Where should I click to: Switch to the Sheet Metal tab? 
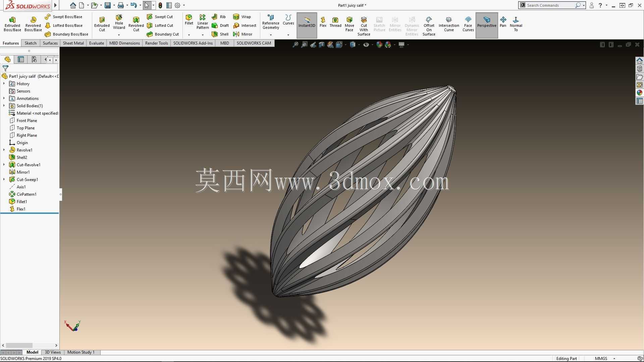point(73,43)
